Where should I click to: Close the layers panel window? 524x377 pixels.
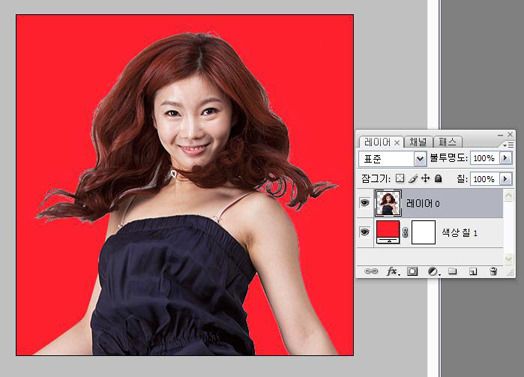(x=510, y=134)
